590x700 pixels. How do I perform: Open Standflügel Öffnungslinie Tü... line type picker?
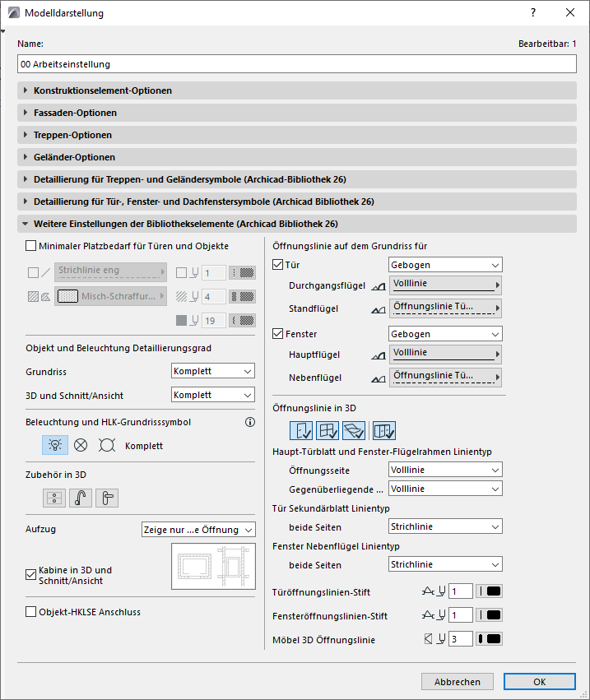(x=445, y=308)
